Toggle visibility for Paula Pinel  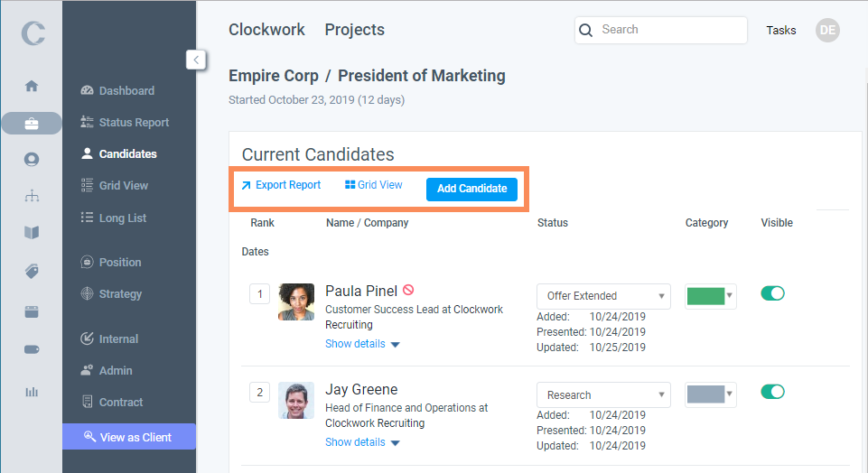[773, 293]
